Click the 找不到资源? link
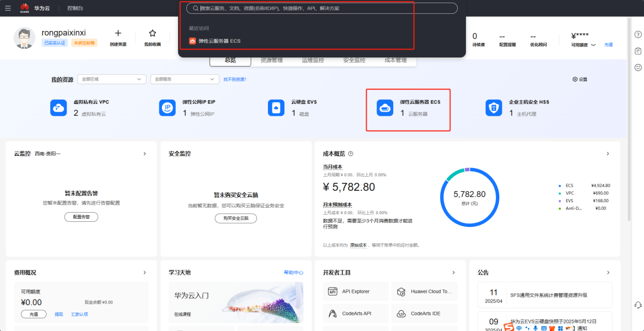The width and height of the screenshot is (644, 331). [x=235, y=79]
